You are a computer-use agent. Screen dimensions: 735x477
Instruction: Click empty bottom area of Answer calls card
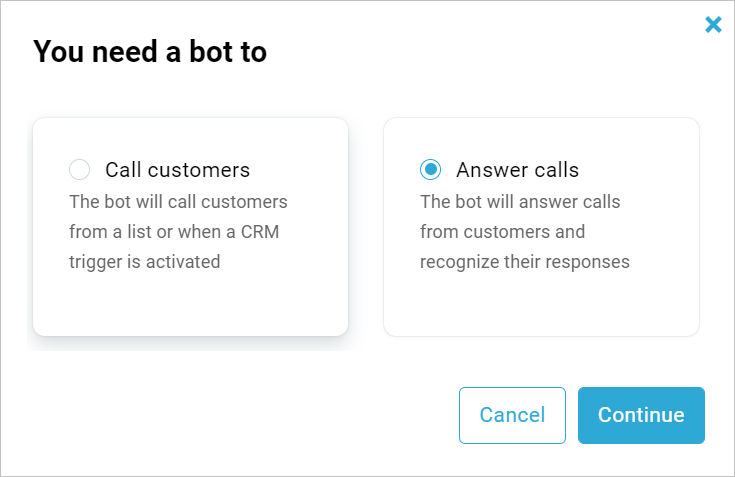(x=541, y=304)
